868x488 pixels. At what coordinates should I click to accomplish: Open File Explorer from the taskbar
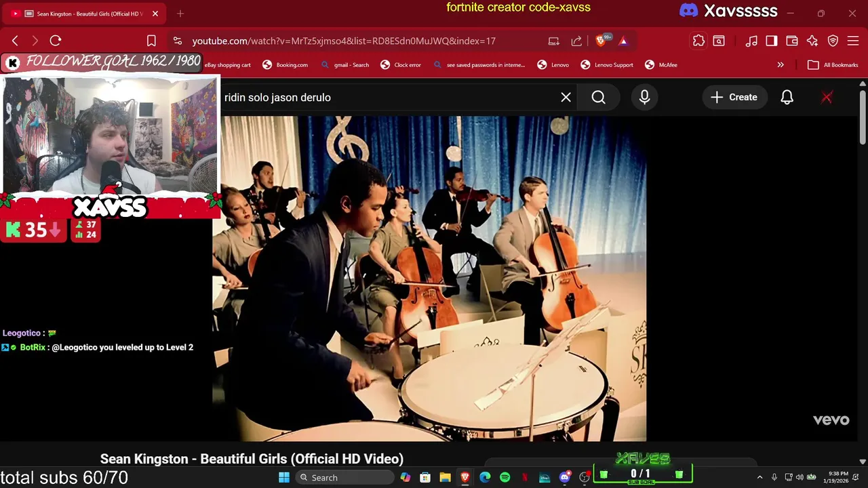(x=445, y=478)
